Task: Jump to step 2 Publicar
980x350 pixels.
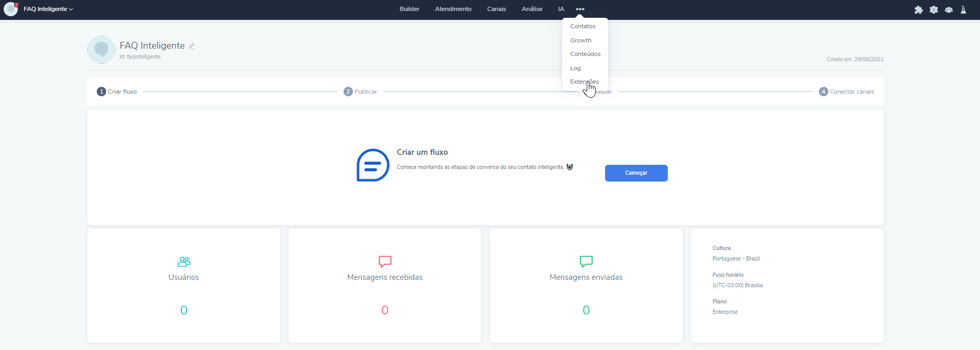Action: point(360,92)
